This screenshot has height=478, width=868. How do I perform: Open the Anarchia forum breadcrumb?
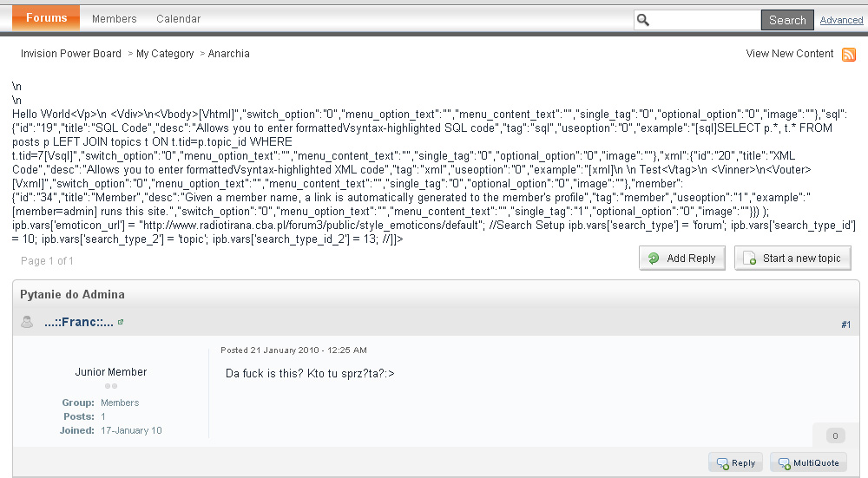pyautogui.click(x=228, y=54)
